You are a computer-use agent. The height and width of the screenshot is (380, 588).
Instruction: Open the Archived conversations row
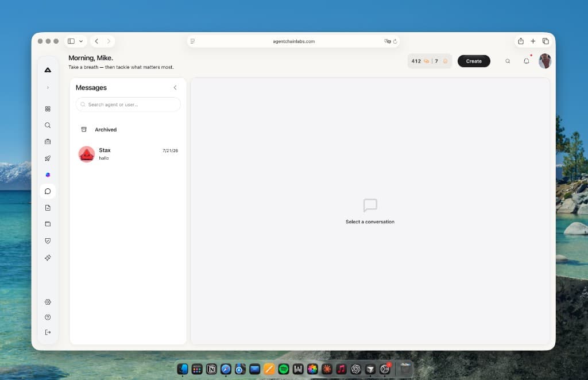(x=128, y=130)
